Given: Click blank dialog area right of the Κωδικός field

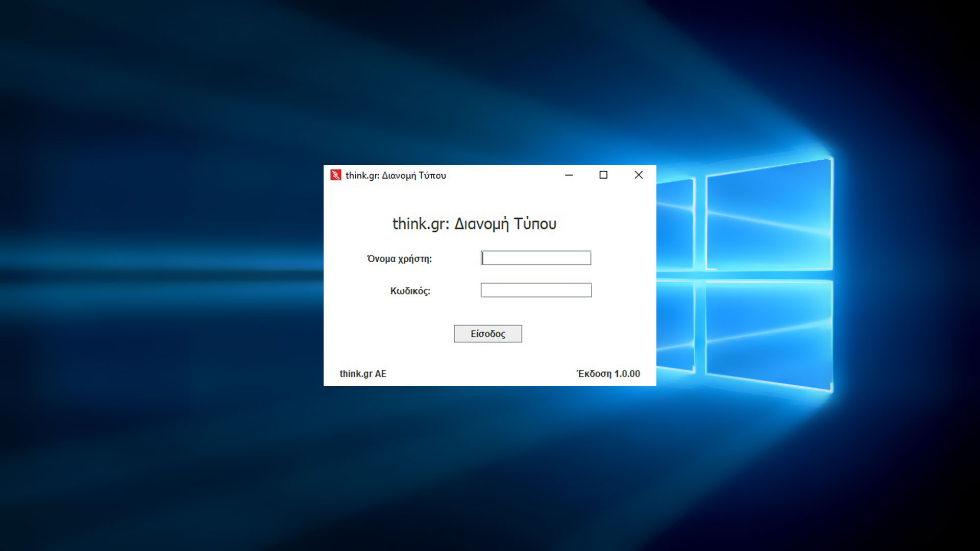Looking at the screenshot, I should pos(623,290).
